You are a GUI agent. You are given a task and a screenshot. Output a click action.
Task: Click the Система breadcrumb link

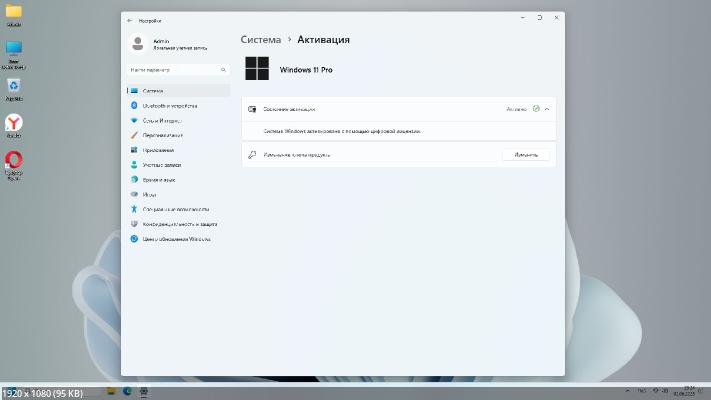(261, 40)
